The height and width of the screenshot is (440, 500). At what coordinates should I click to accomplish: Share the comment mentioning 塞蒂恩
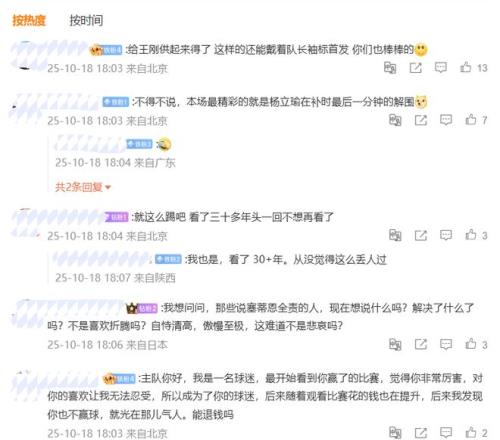point(421,344)
